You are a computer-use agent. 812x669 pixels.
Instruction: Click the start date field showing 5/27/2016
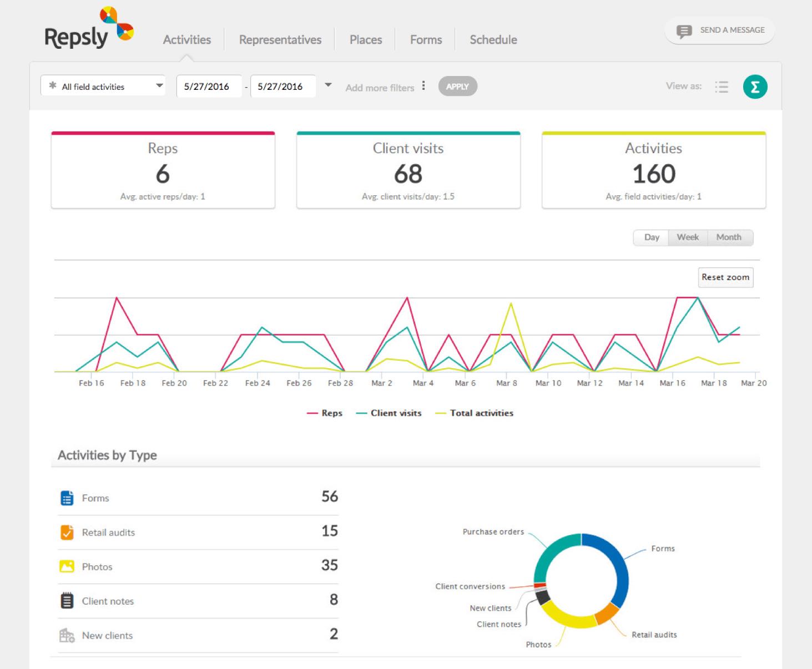tap(209, 86)
